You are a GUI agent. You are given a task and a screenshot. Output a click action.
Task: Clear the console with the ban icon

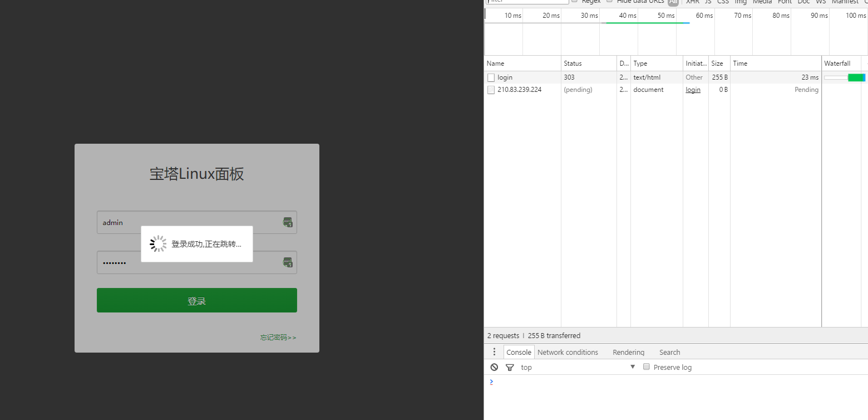[494, 367]
